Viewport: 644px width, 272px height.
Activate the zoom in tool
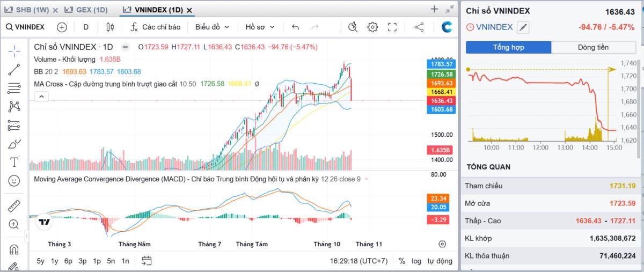(x=14, y=224)
